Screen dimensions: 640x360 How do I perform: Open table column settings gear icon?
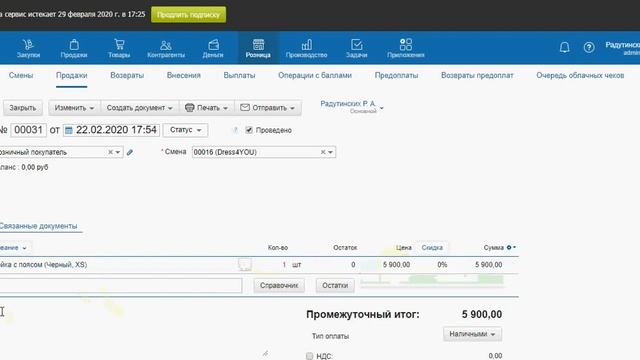coord(509,247)
